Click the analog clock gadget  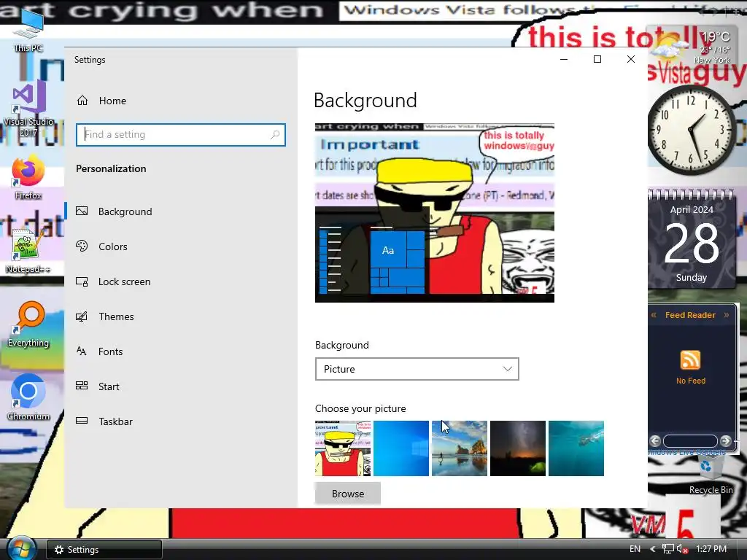[x=692, y=130]
